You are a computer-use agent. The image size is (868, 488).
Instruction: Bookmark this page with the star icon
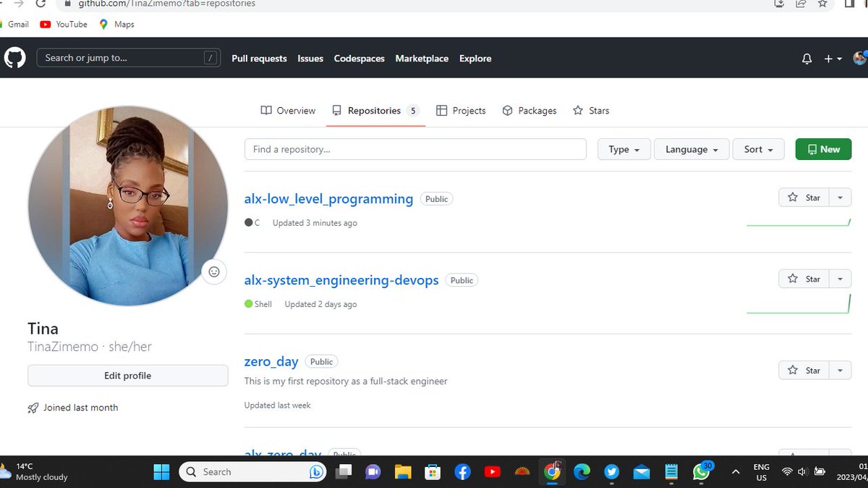coord(822,4)
